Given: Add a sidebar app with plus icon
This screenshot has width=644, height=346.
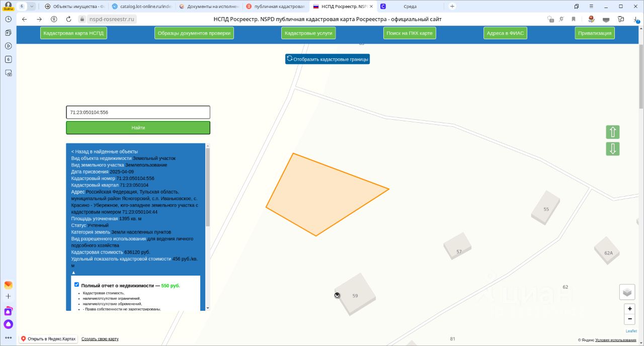Looking at the screenshot, I should [x=8, y=297].
